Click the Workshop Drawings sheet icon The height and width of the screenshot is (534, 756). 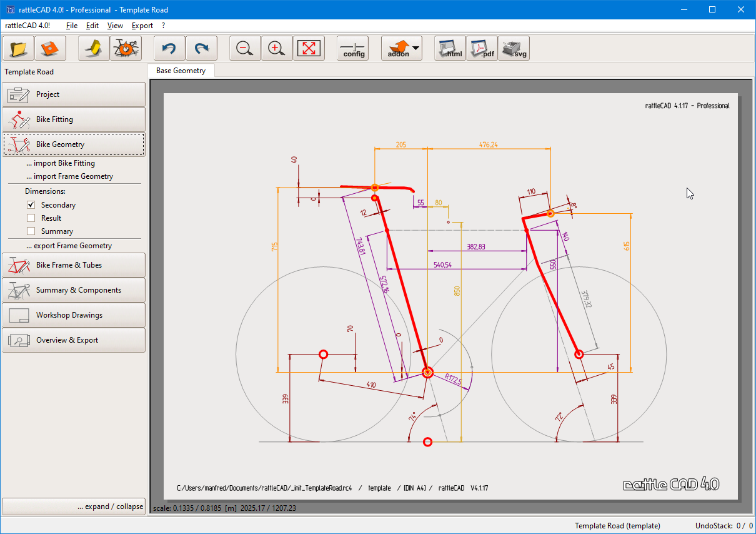tap(19, 315)
